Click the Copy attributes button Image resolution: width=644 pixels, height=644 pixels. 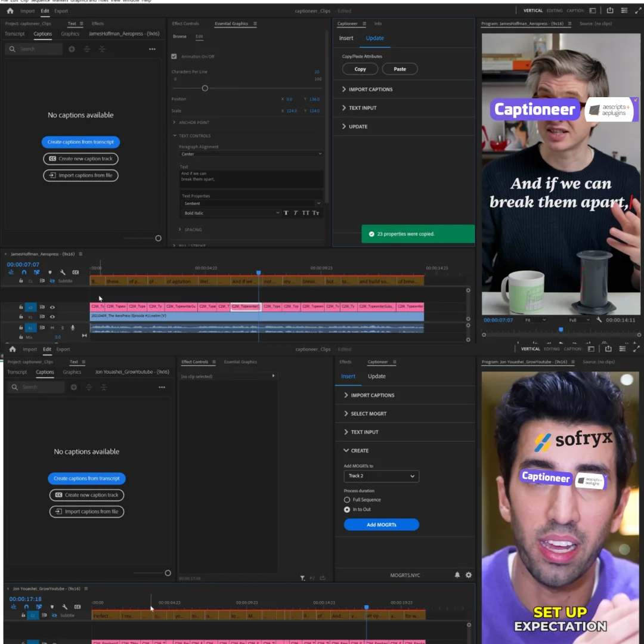360,69
